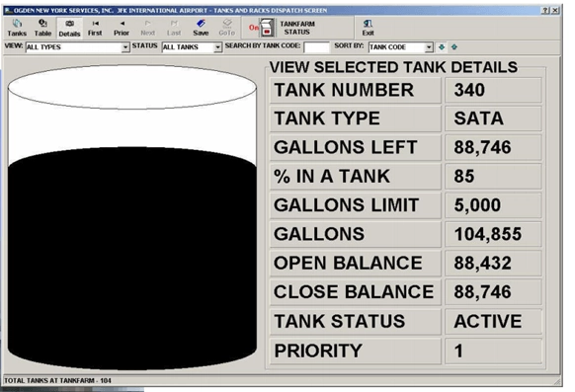575x392 pixels.
Task: Select close balance value next to CLOSE BALANCE
Action: (493, 292)
